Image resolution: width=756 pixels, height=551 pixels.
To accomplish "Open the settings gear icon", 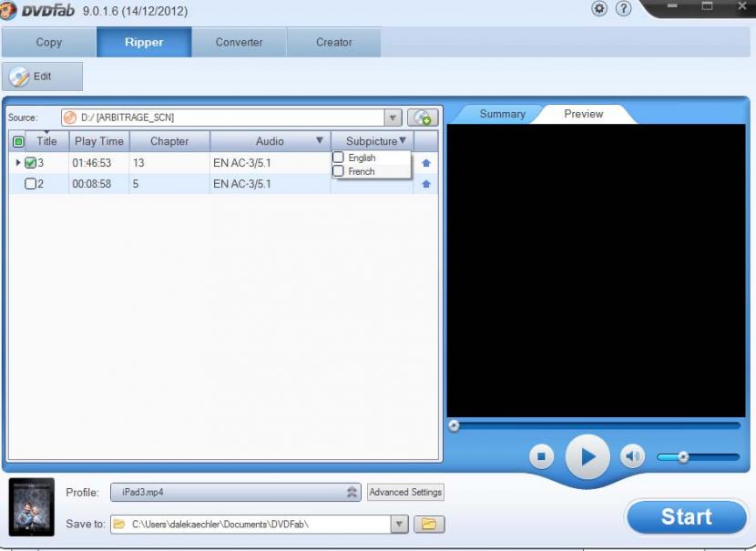I will 599,8.
